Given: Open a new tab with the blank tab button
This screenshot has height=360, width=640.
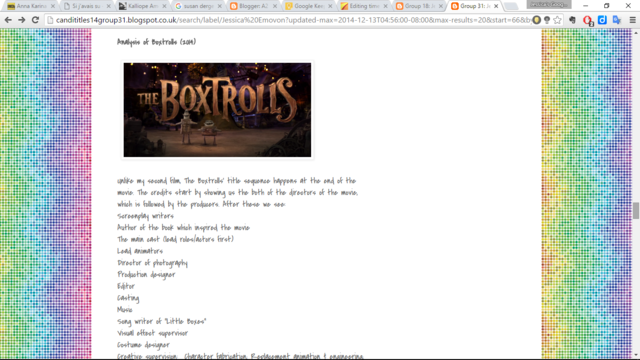Looking at the screenshot, I should tap(511, 6).
